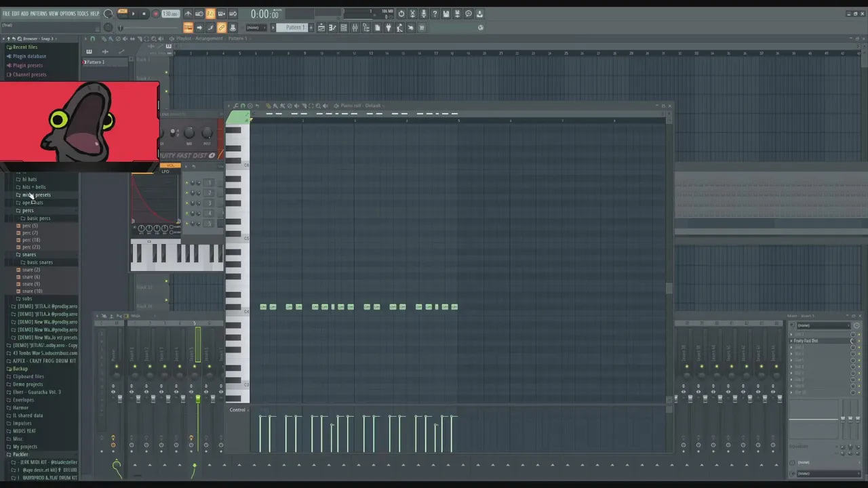Select the paint brush tool in piano roll
Image resolution: width=868 pixels, height=488 pixels.
pyautogui.click(x=275, y=106)
